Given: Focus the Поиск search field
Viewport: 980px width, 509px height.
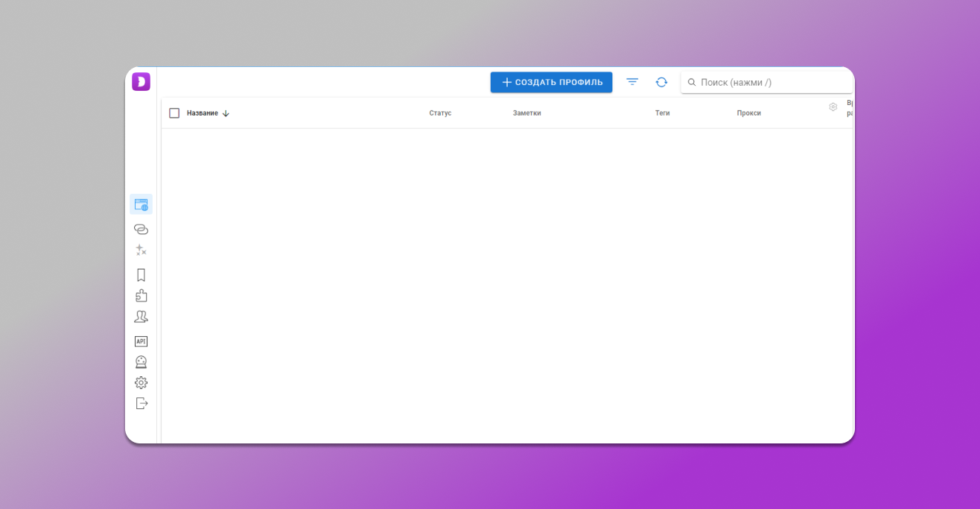Looking at the screenshot, I should click(x=766, y=82).
